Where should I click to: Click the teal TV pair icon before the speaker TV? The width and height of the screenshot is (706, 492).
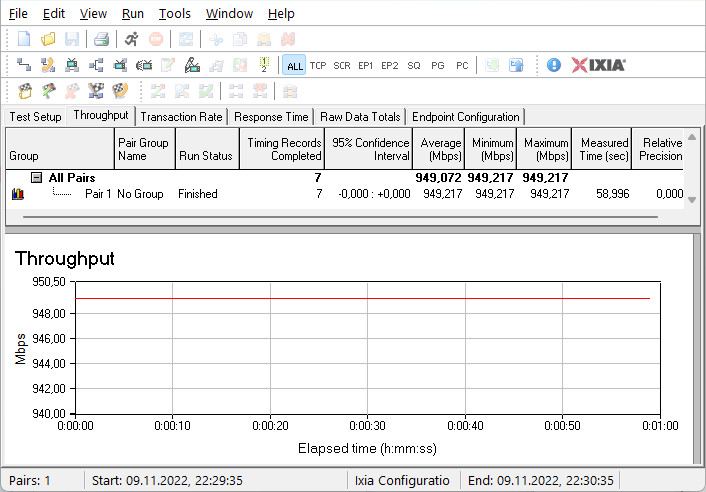tap(120, 65)
